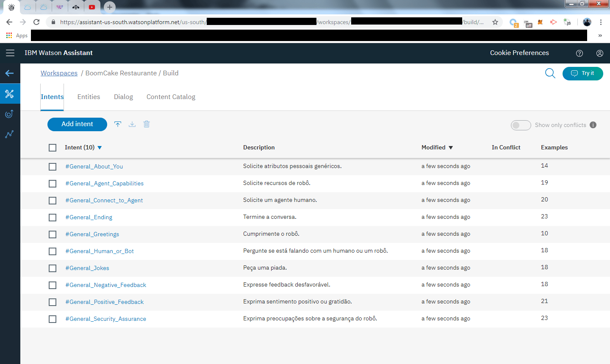Screen dimensions: 610x364
Task: Click the export intents download icon
Action: [132, 124]
